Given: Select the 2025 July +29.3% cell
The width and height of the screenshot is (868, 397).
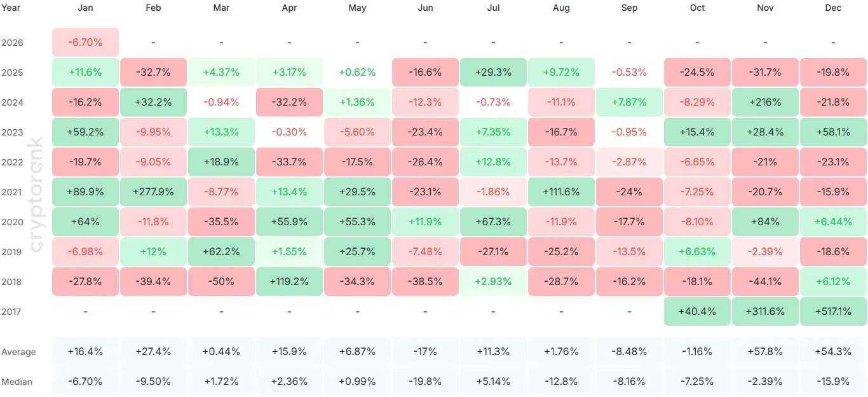Looking at the screenshot, I should (493, 72).
